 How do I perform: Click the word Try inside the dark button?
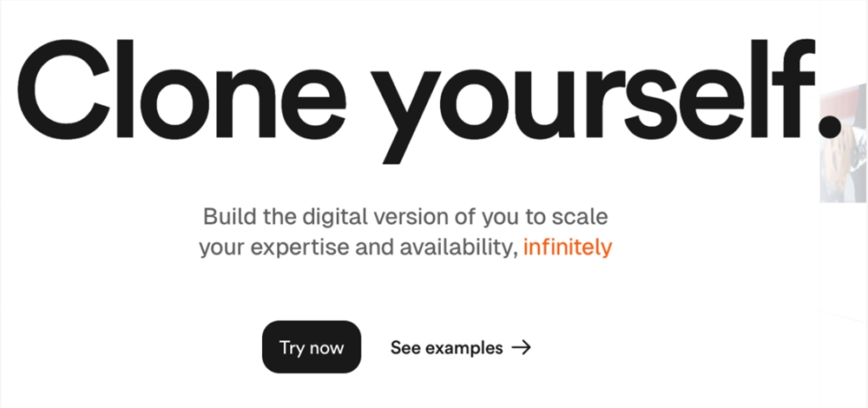pyautogui.click(x=292, y=348)
